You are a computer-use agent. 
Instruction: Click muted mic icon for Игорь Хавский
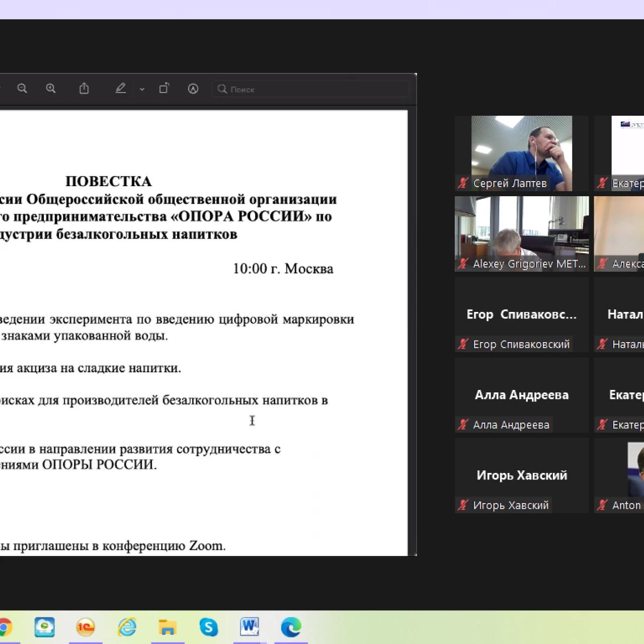(x=463, y=505)
